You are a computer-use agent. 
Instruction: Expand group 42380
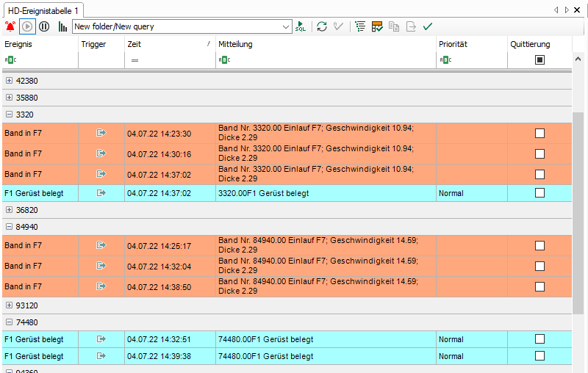(10, 81)
